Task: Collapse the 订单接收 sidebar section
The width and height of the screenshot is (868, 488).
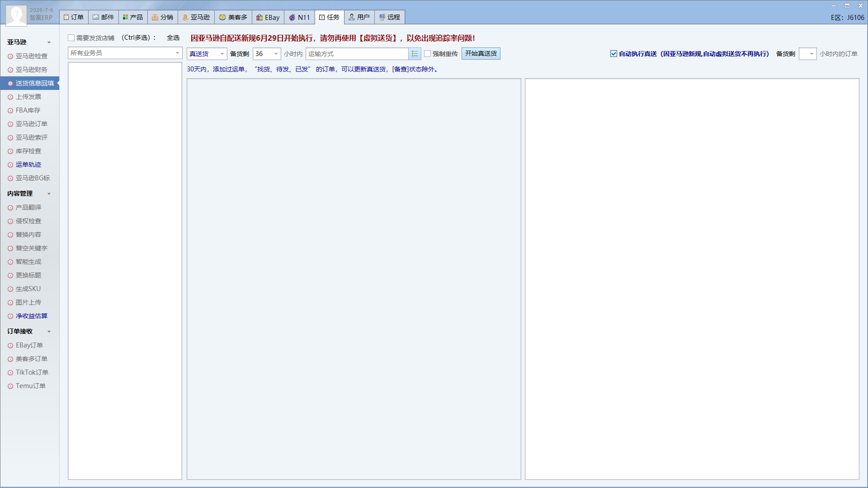Action: (49, 332)
